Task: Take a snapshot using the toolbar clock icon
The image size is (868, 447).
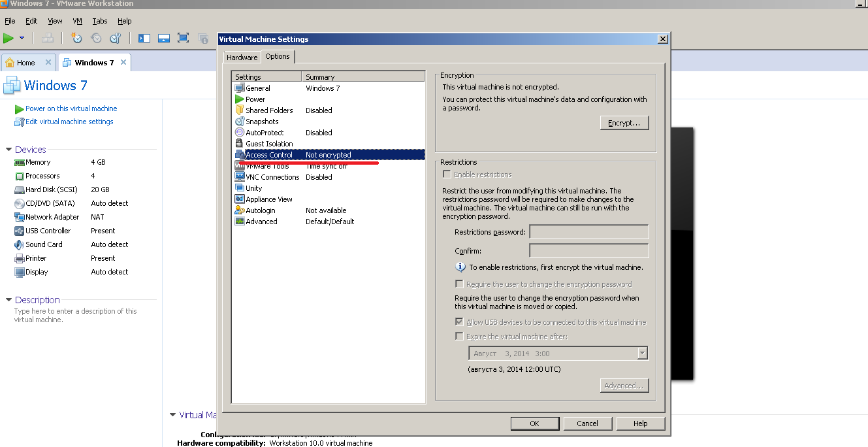Action: coord(76,38)
